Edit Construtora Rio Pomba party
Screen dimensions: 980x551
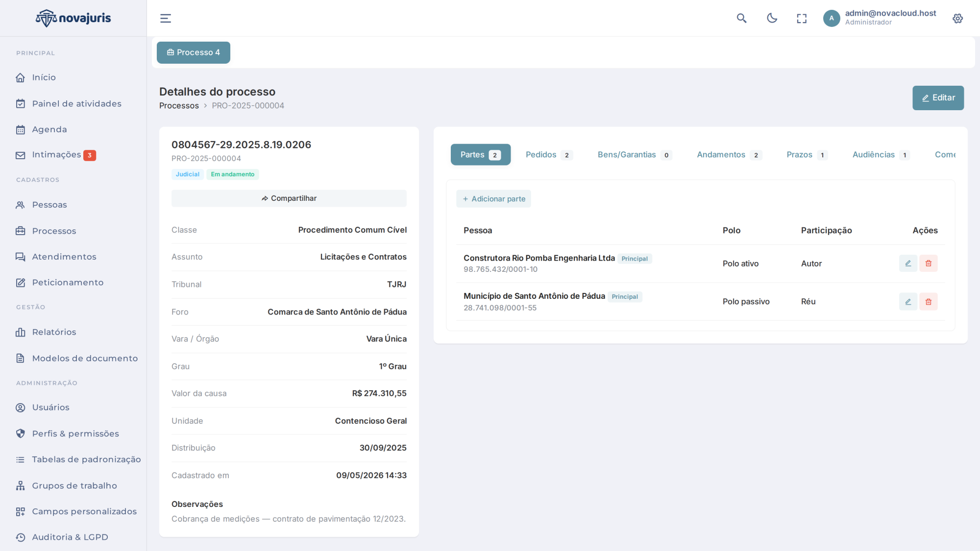pos(908,264)
